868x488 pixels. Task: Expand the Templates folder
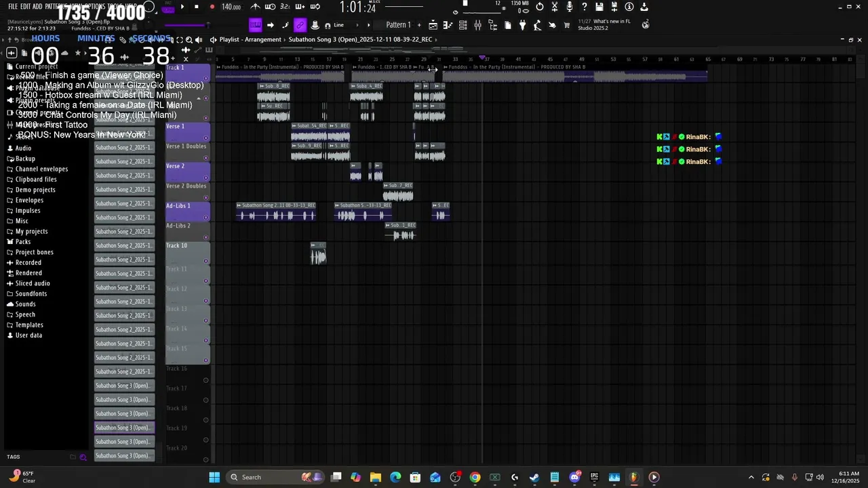coord(29,325)
